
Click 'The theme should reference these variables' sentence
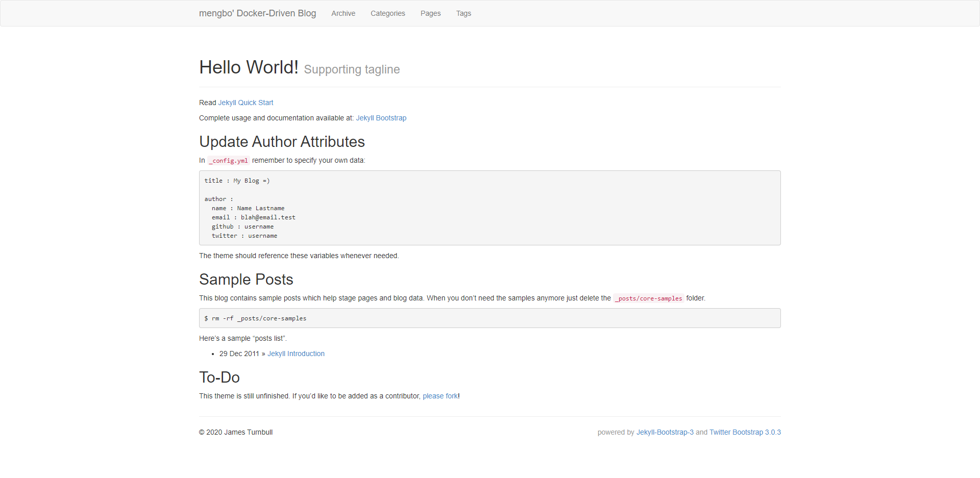[299, 256]
